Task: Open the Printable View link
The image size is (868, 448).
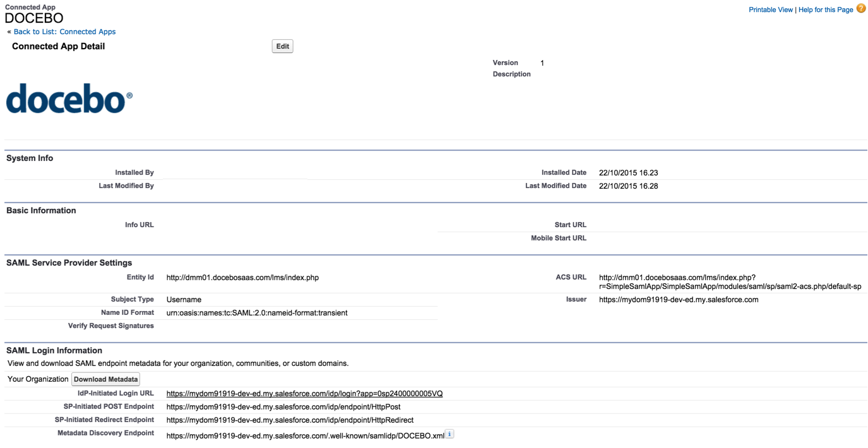Action: pyautogui.click(x=770, y=10)
